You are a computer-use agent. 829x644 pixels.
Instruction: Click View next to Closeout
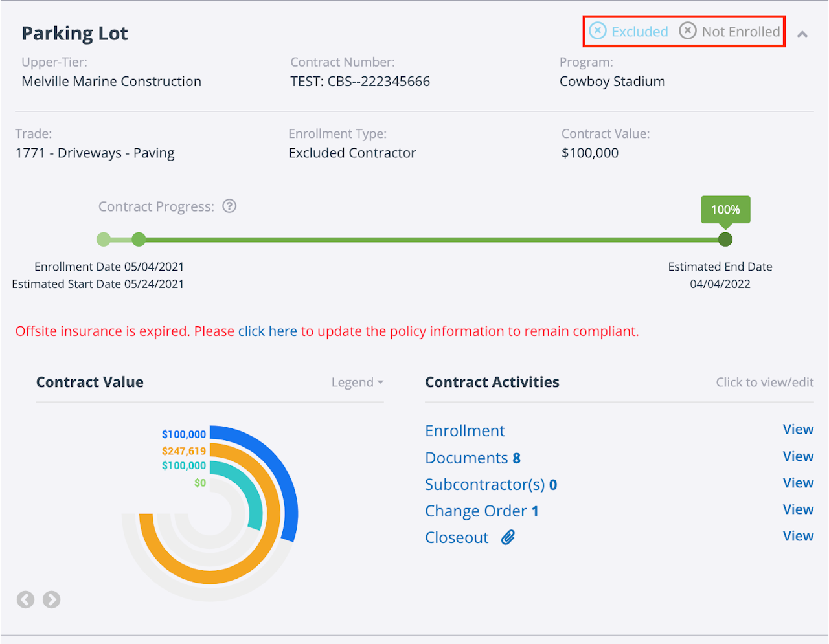tap(798, 537)
